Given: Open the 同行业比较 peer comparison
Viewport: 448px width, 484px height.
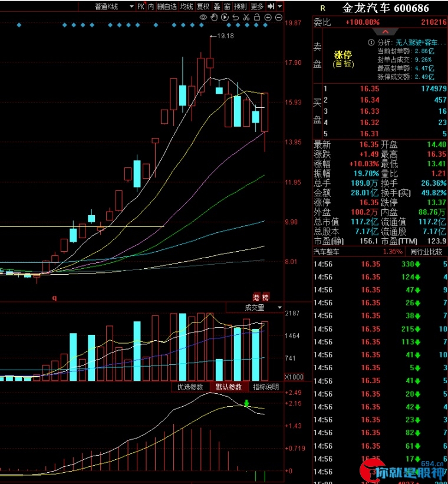Looking at the screenshot, I should [x=426, y=252].
